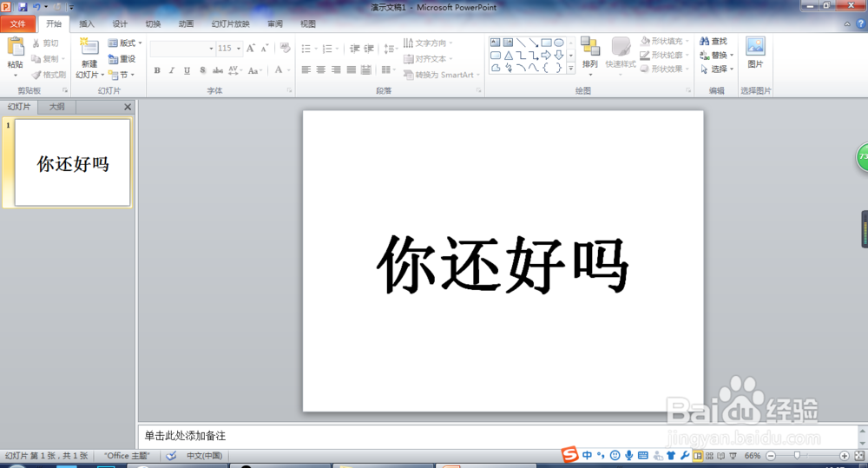This screenshot has height=468, width=868.
Task: Open Shape Outline (形状轮廓) options
Action: 665,55
